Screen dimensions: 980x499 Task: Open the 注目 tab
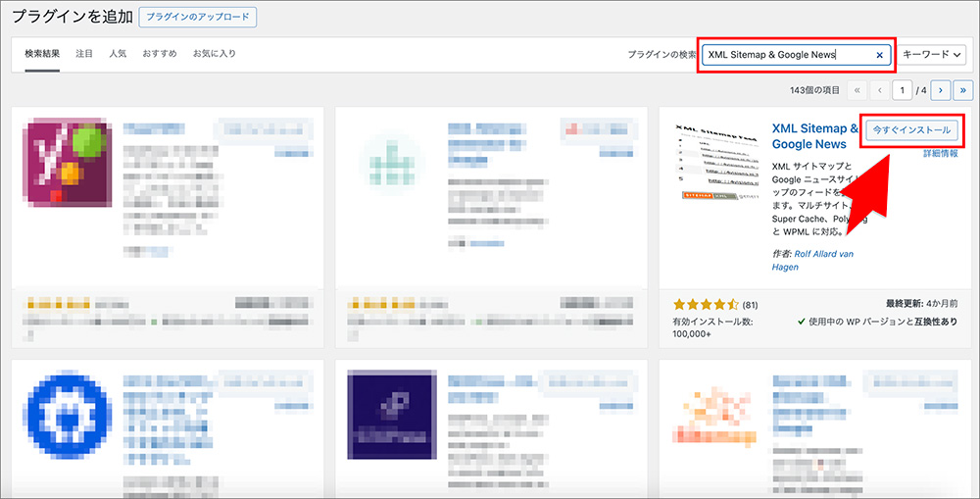[84, 54]
